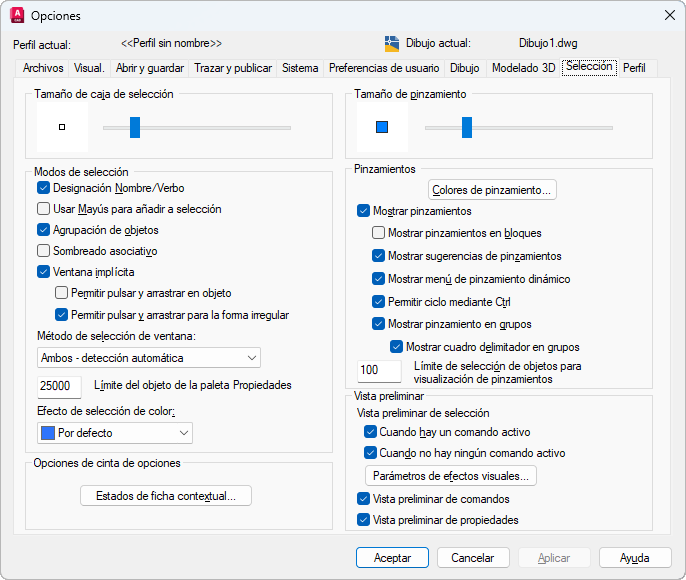Open Parámetros de efectos visuales settings
The image size is (686, 580).
(453, 475)
